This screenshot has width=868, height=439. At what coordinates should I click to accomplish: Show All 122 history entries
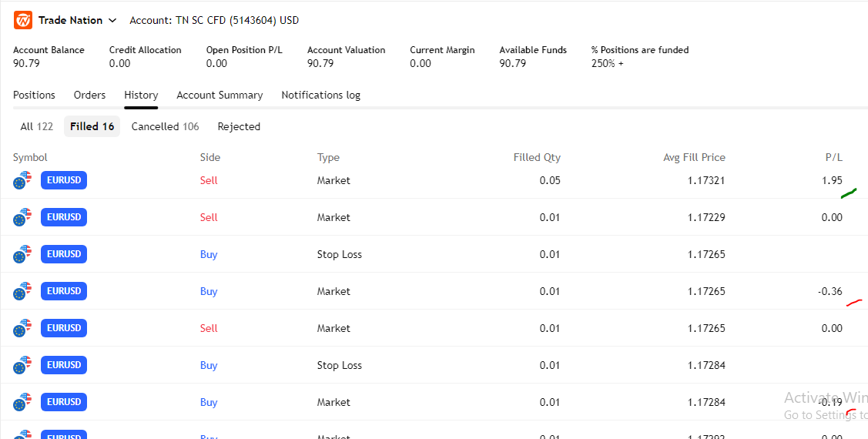pos(36,127)
